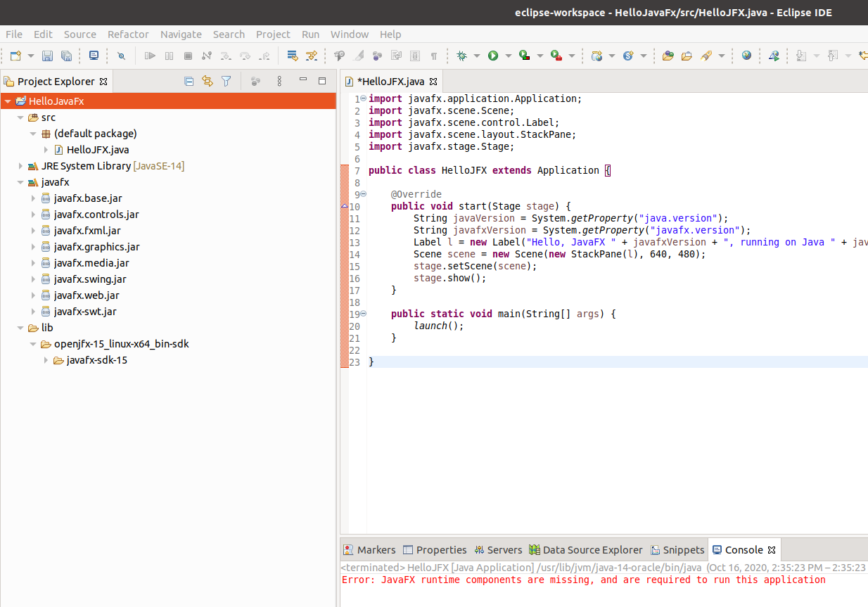
Task: Click the Next Annotation toolbar icon
Action: point(801,56)
